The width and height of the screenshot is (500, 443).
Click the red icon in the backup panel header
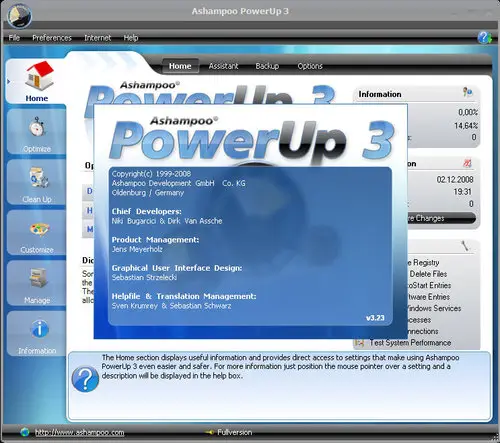pyautogui.click(x=467, y=163)
